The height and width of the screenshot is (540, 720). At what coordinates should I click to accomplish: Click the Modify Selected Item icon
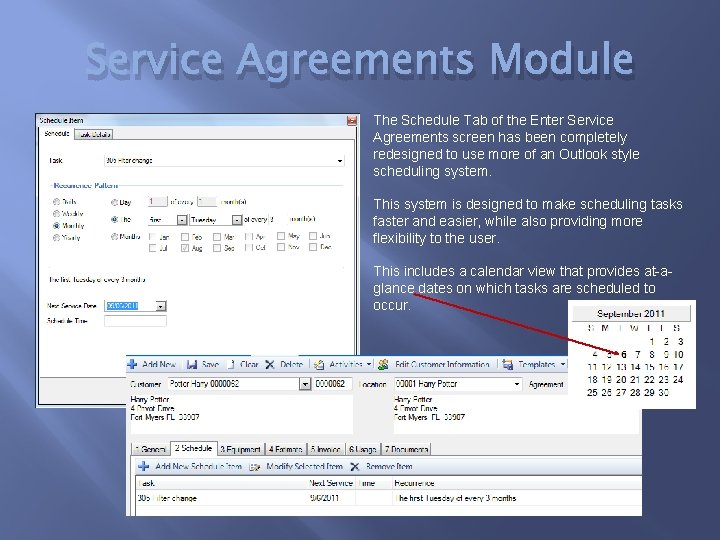[x=254, y=467]
